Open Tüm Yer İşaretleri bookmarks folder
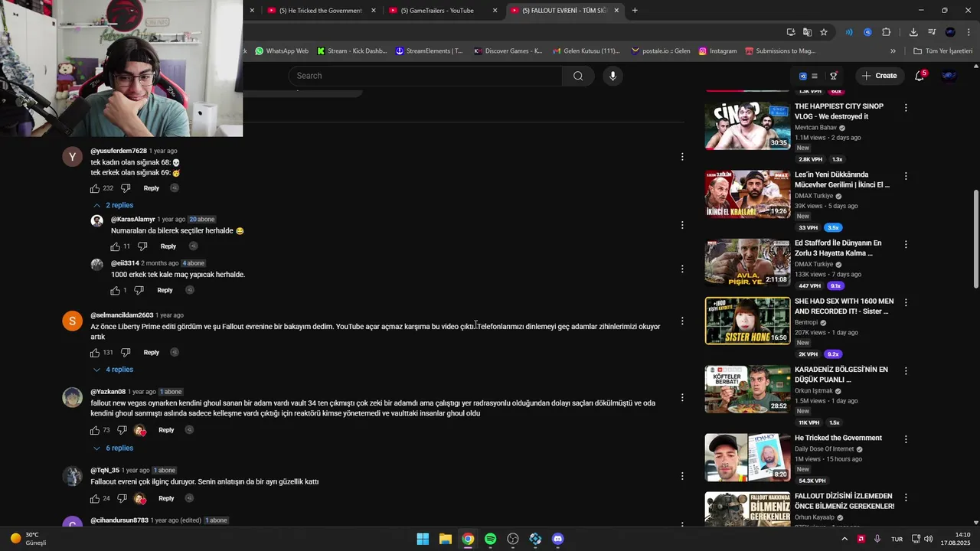 click(x=942, y=51)
